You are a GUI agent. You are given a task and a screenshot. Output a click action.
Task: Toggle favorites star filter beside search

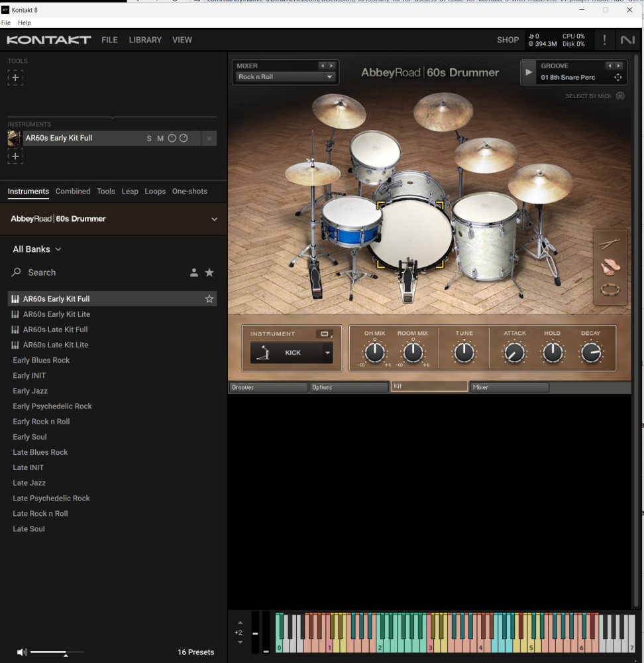pyautogui.click(x=209, y=272)
